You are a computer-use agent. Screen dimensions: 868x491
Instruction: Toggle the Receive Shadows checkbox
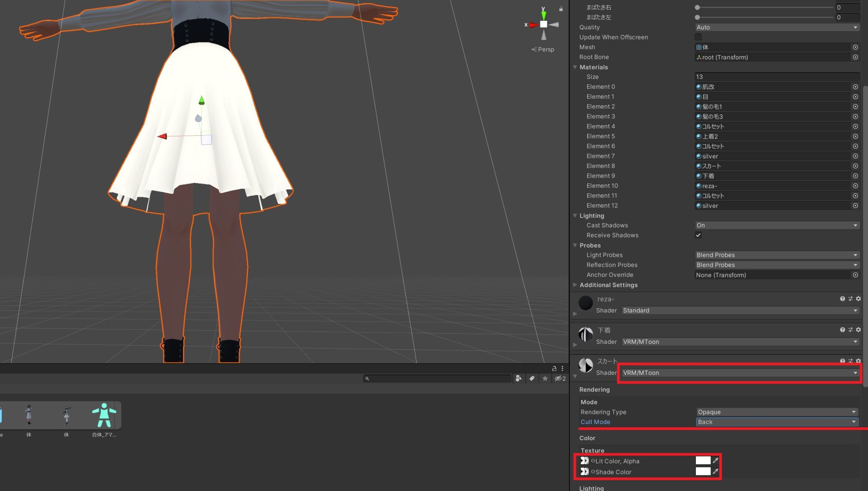coord(698,235)
